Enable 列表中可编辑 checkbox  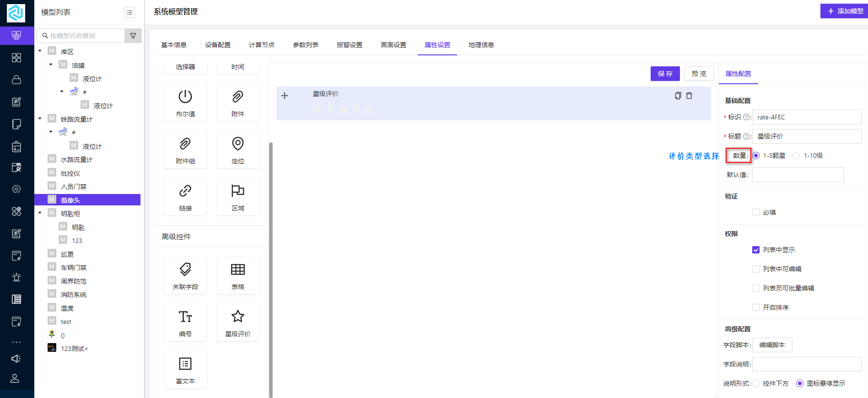[x=756, y=269]
